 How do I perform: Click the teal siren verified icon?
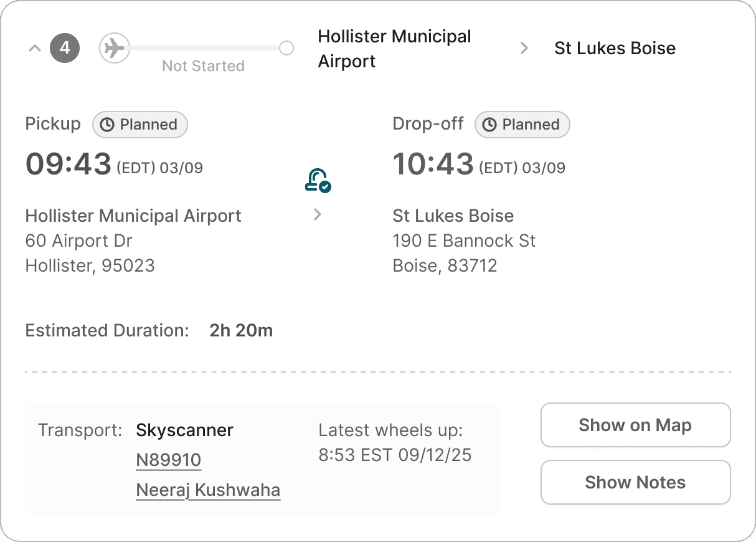pyautogui.click(x=318, y=180)
